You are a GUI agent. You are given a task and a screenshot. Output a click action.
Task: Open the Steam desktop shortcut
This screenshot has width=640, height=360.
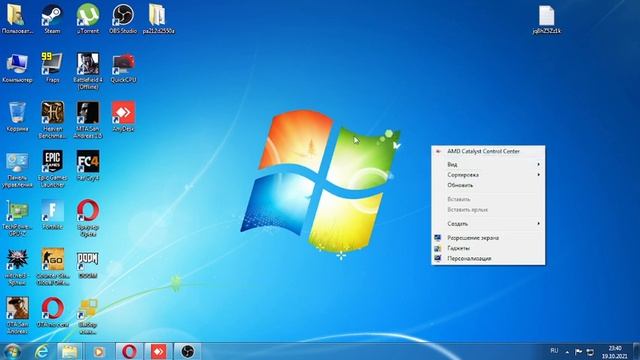pos(52,19)
